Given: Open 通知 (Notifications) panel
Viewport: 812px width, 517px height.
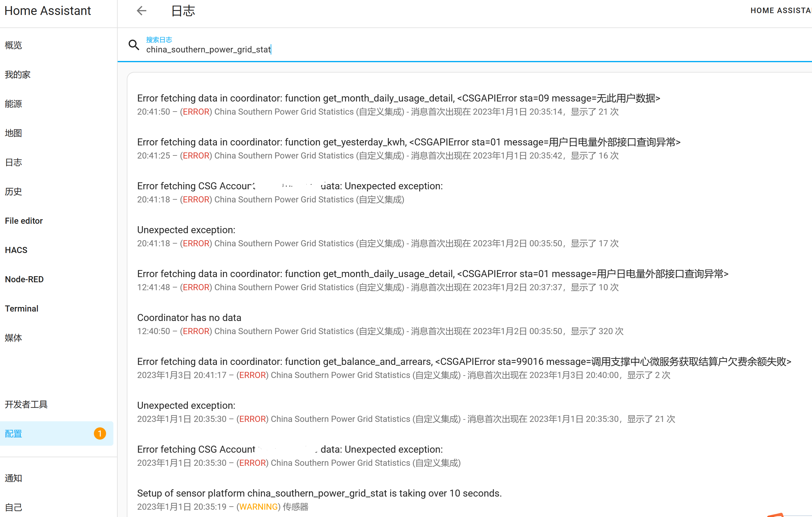Looking at the screenshot, I should [x=13, y=478].
